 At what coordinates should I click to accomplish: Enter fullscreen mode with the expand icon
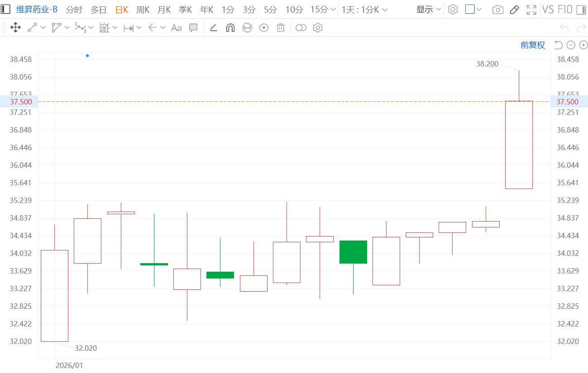click(531, 9)
